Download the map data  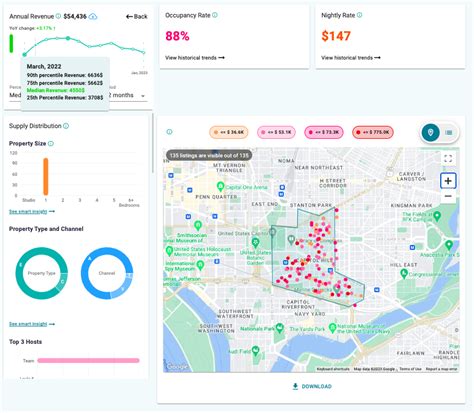coord(312,386)
